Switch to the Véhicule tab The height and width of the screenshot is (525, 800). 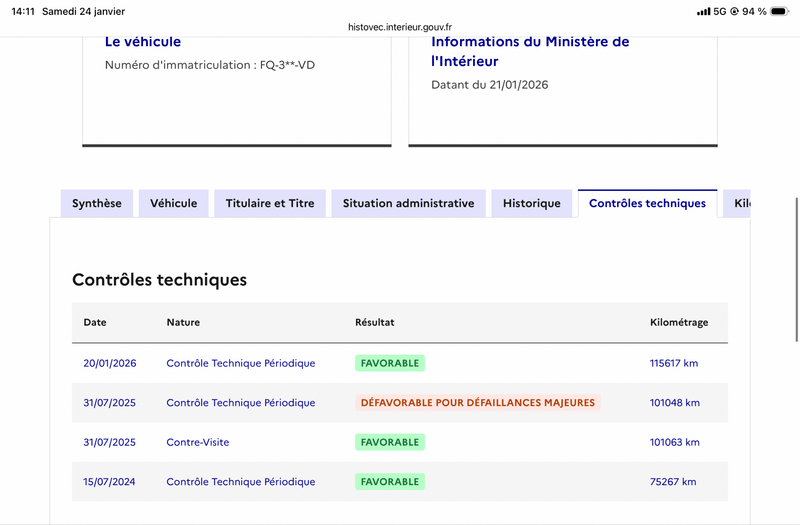(174, 203)
